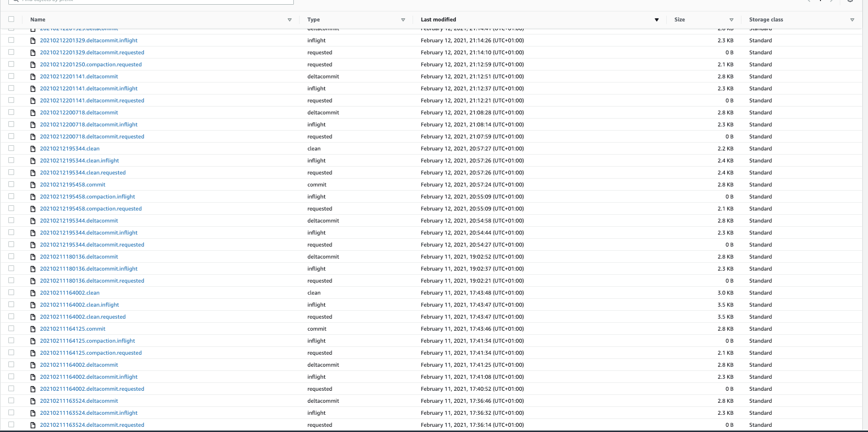Check the box for 20210211164125.compaction.requested

[11, 353]
